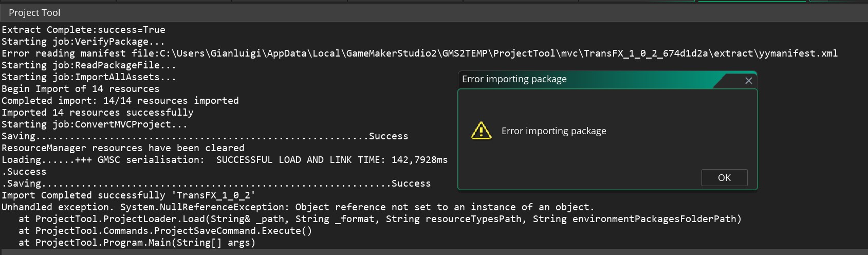Image resolution: width=868 pixels, height=255 pixels.
Task: Click the Unhandled exception NullReferenceException line
Action: (x=298, y=207)
